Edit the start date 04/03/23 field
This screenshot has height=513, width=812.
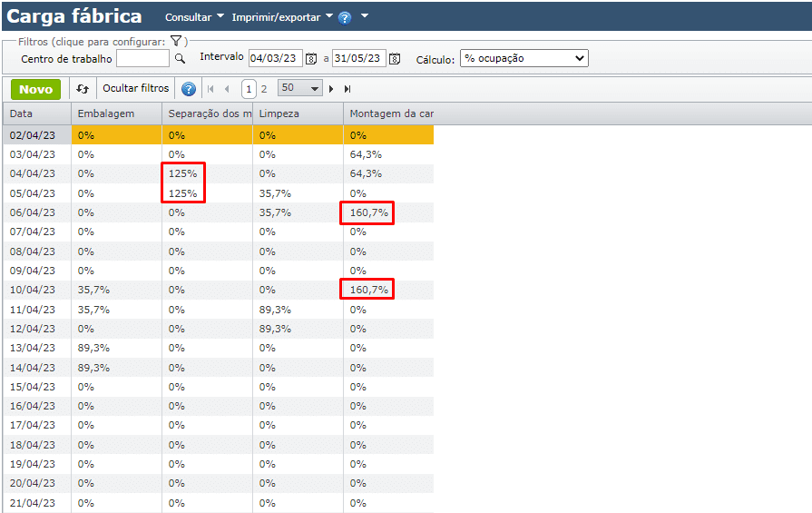click(x=276, y=58)
